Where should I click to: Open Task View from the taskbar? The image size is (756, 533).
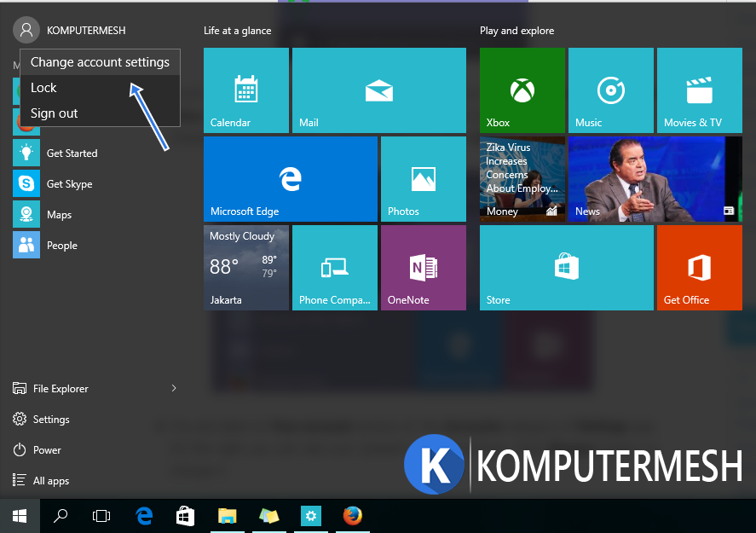pos(101,516)
